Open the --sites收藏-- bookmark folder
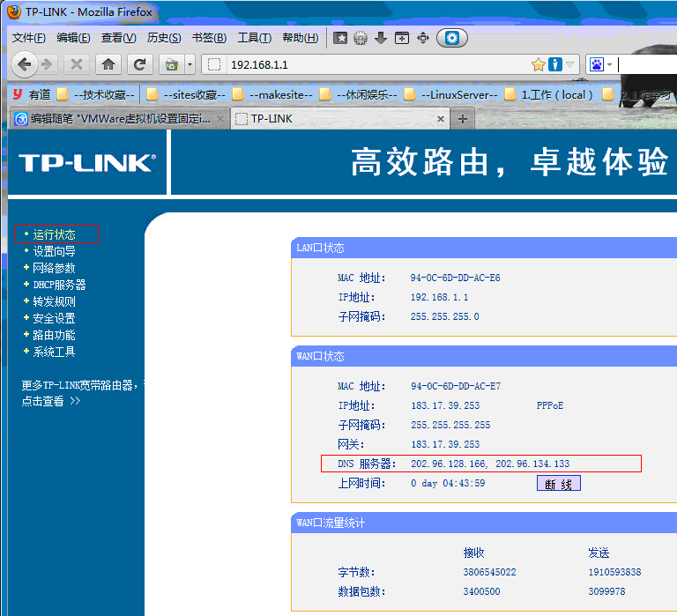 (x=186, y=94)
